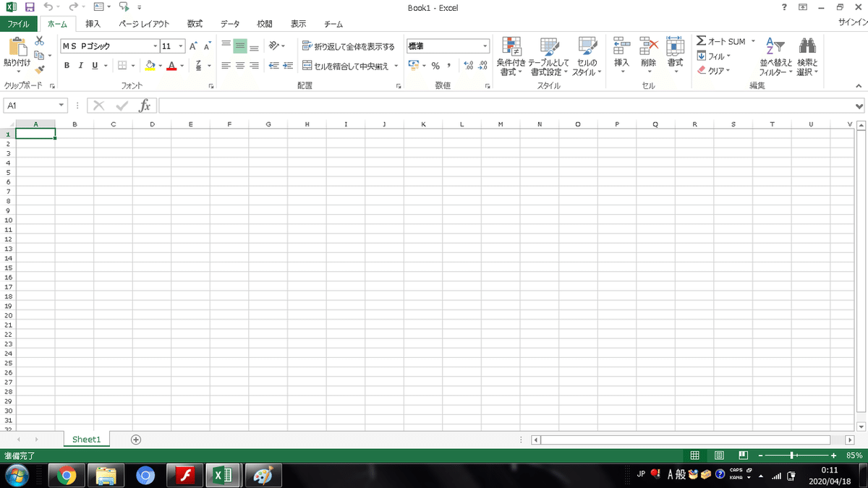Add a new sheet with plus button
The height and width of the screenshot is (488, 868).
click(135, 440)
